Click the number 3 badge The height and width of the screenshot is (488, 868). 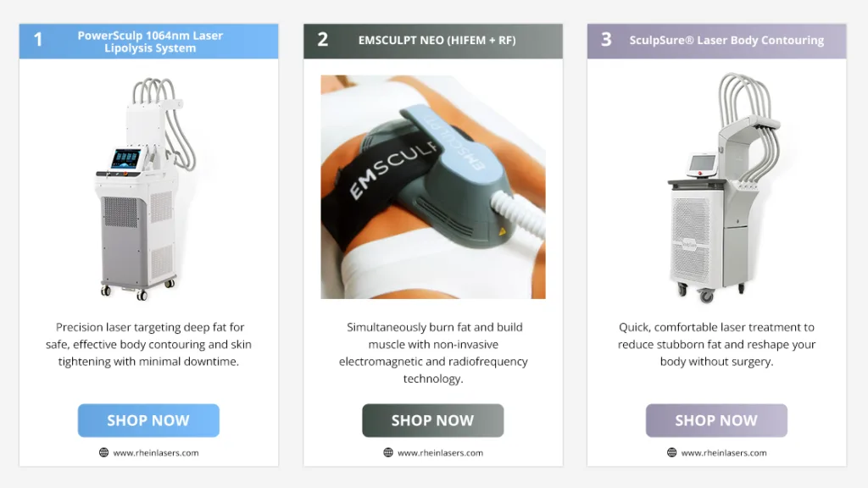[x=606, y=40]
